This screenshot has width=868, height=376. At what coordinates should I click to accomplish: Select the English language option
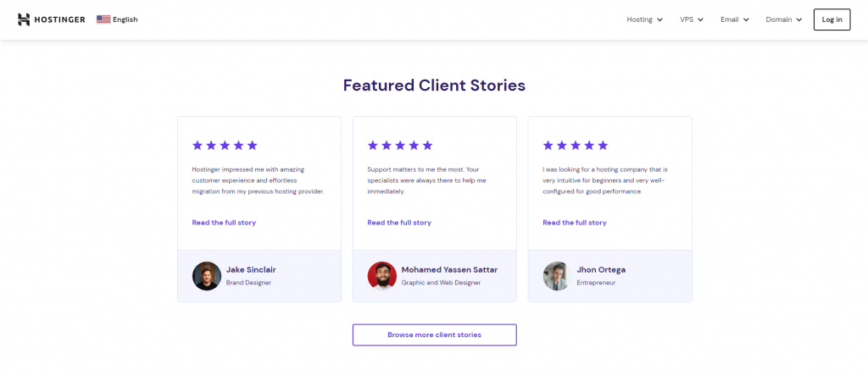[125, 19]
